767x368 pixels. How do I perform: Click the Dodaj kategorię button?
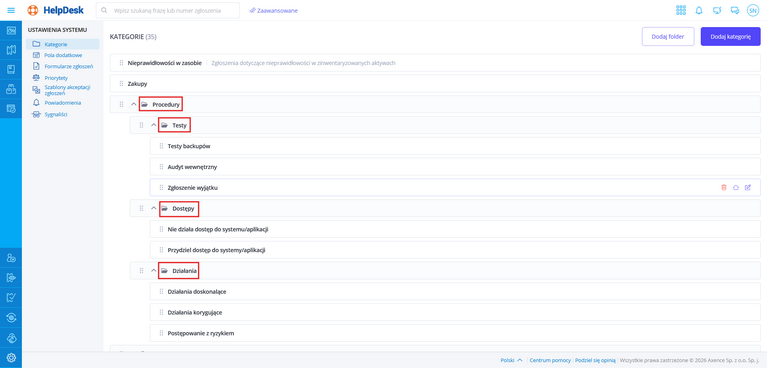730,37
